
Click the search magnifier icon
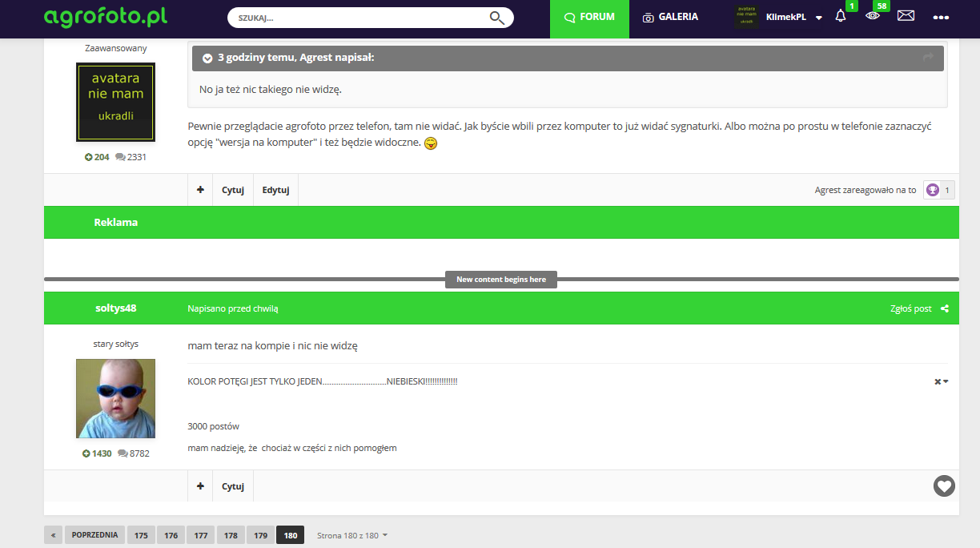click(496, 18)
